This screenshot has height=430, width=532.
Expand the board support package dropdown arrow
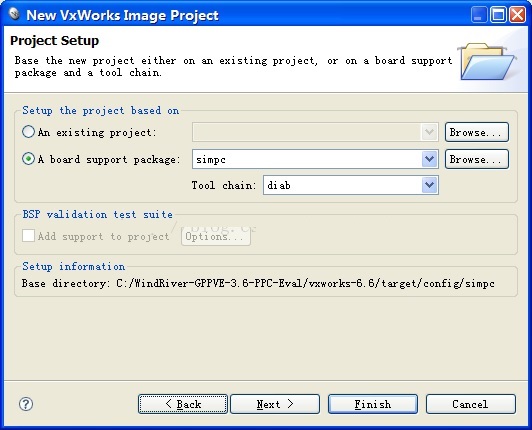tap(429, 159)
